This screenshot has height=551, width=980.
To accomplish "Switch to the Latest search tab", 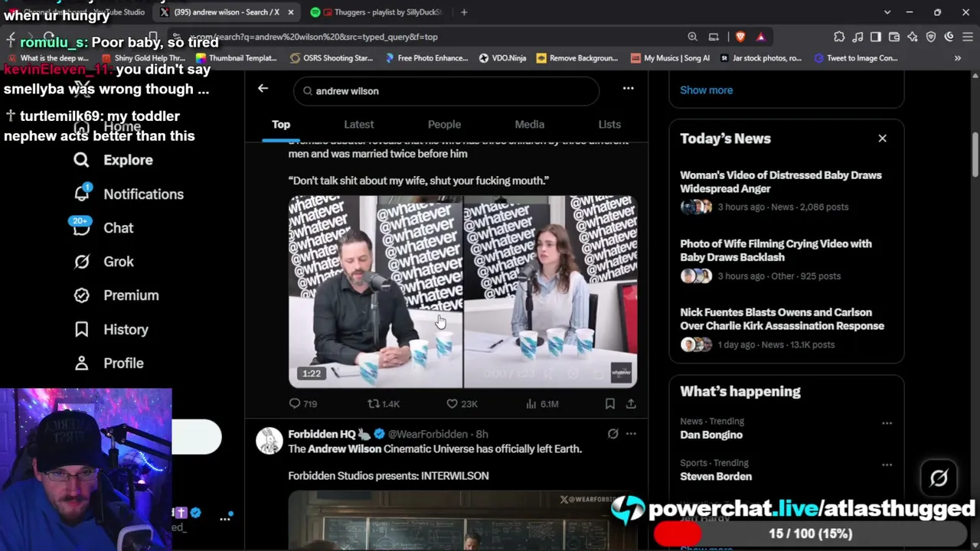I will [359, 124].
